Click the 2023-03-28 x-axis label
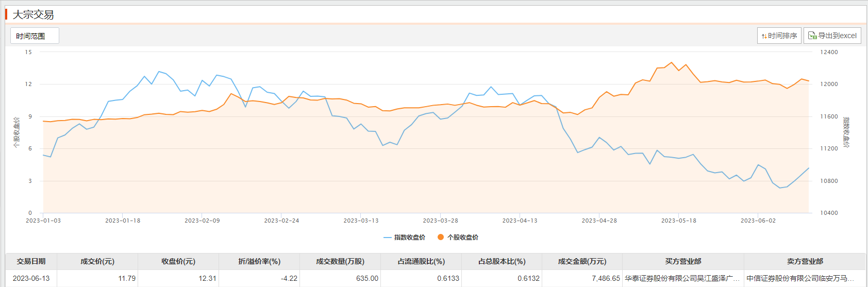Screen dimensions: 868x287 pos(440,221)
